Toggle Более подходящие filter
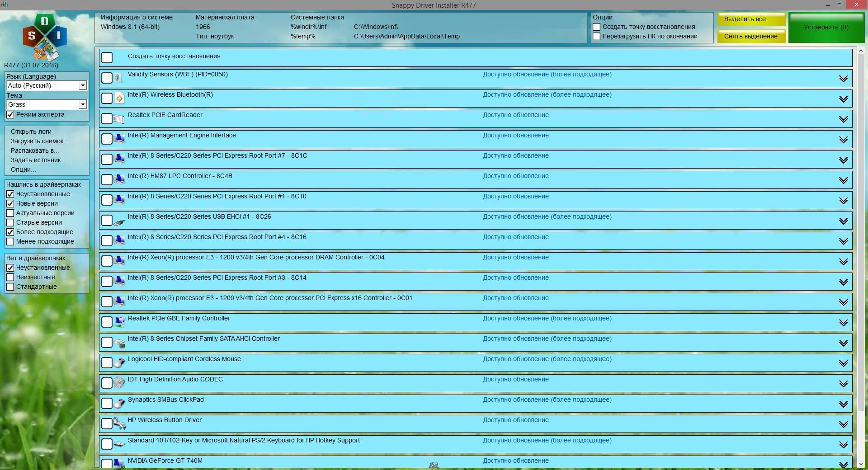 pos(10,232)
